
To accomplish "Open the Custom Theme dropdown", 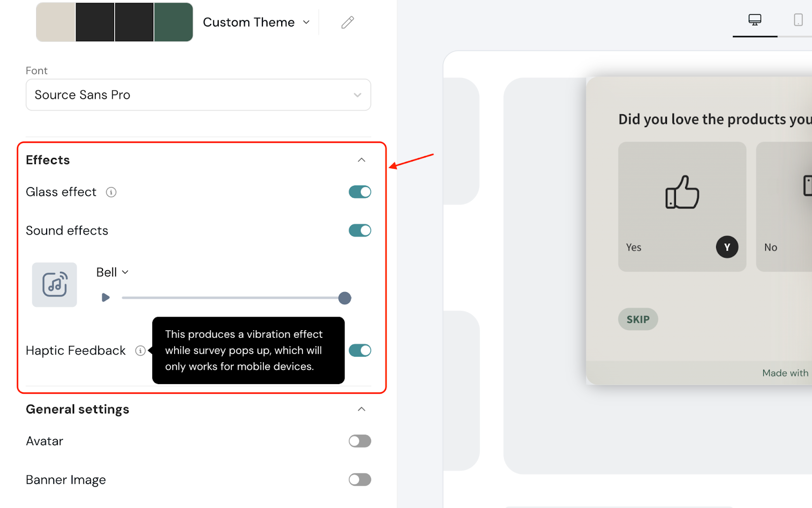I will tap(256, 22).
